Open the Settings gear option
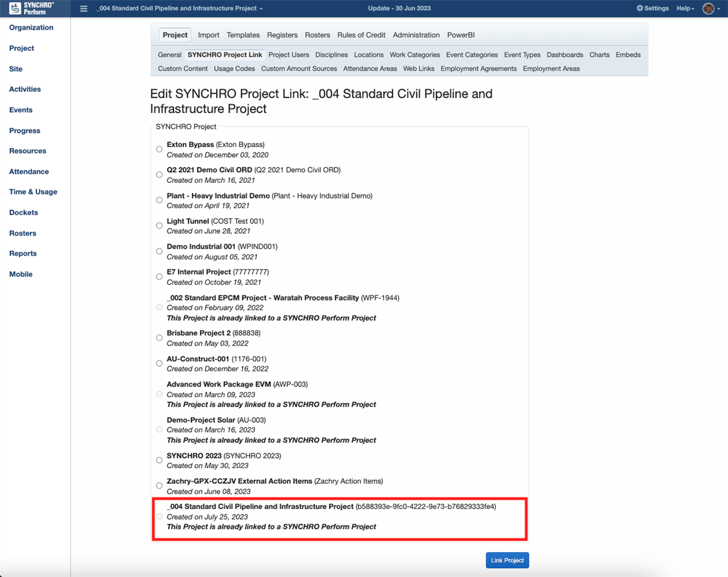The image size is (728, 577). [x=652, y=8]
